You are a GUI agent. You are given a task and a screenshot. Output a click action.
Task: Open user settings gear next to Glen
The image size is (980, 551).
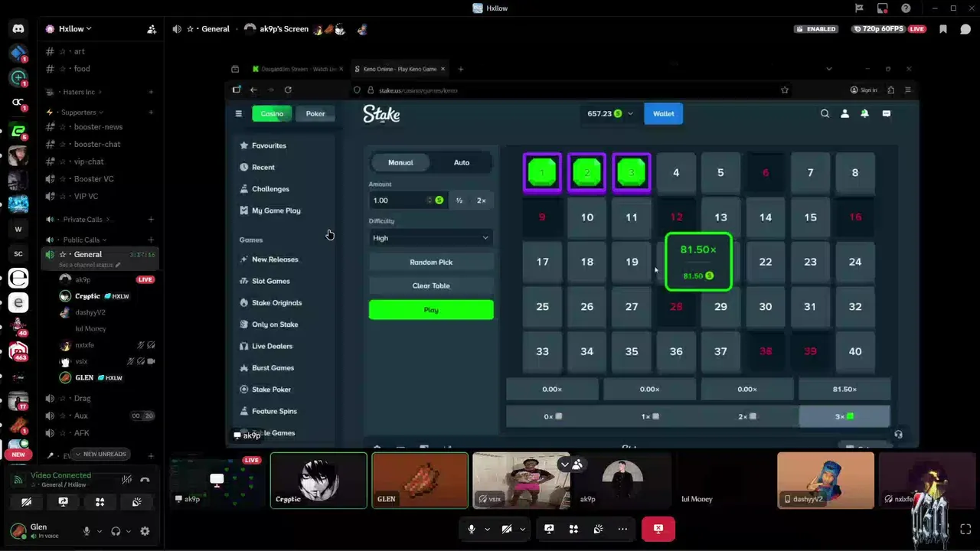click(145, 531)
